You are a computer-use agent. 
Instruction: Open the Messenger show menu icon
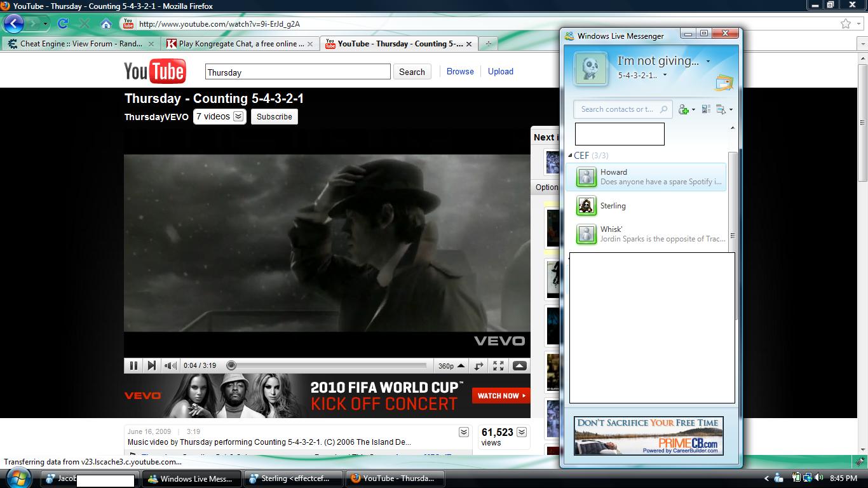(721, 110)
